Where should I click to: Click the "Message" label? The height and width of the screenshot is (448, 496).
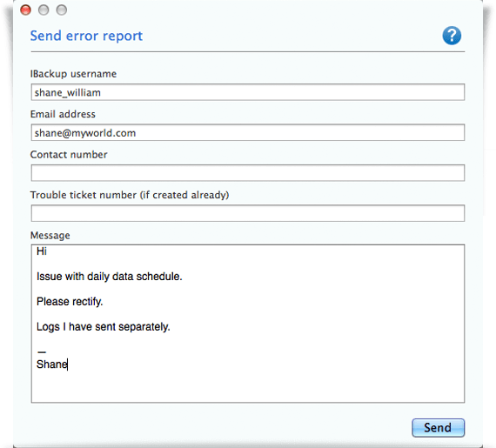(x=50, y=236)
